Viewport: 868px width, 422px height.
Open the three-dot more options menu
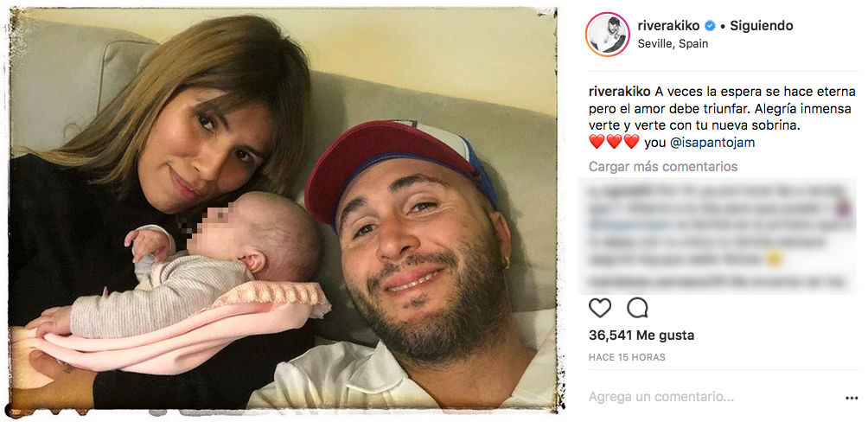tap(852, 398)
